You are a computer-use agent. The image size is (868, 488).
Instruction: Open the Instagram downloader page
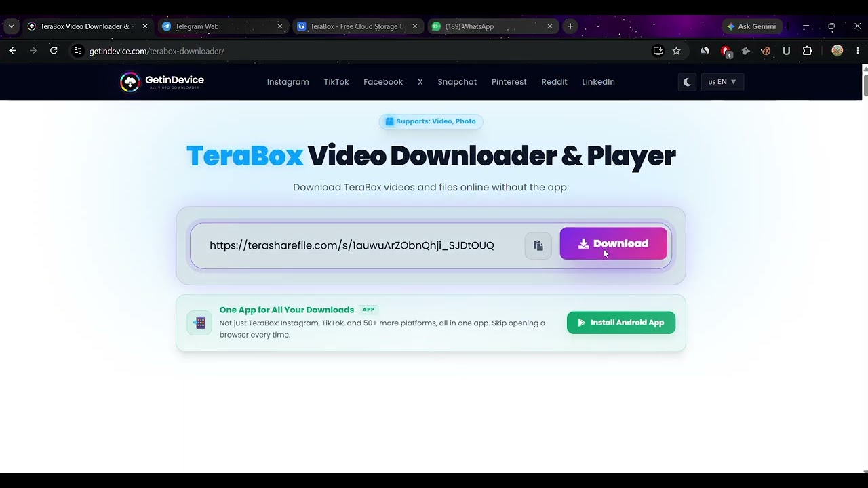[x=288, y=82]
